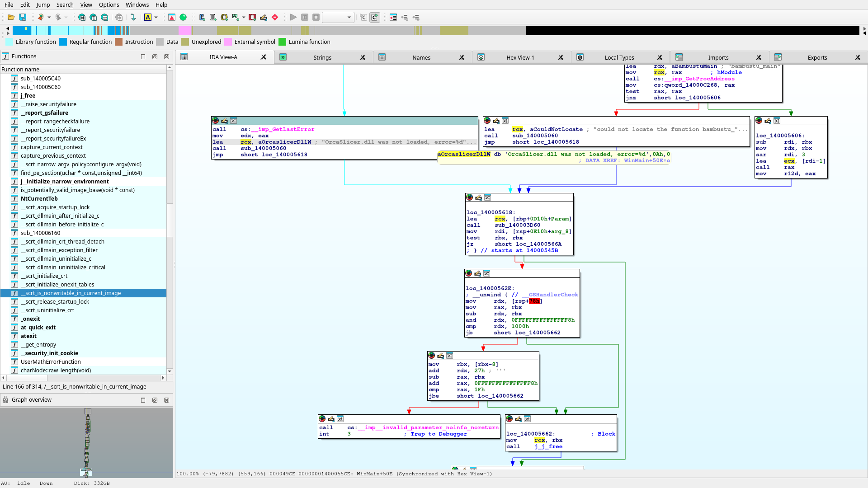Toggle the unhighlighted 'C' toolbar button
Viewport: 868px width, 488px height.
(363, 17)
